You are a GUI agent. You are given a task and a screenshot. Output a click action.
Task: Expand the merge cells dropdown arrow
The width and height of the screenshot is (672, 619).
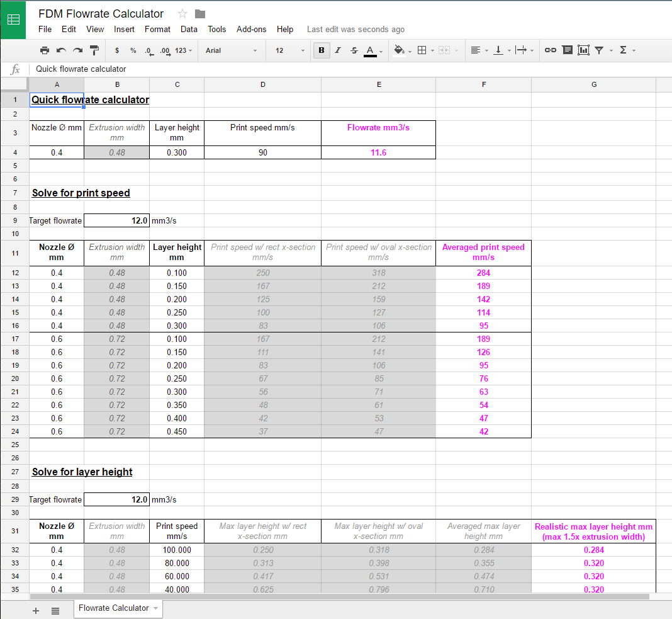(456, 50)
